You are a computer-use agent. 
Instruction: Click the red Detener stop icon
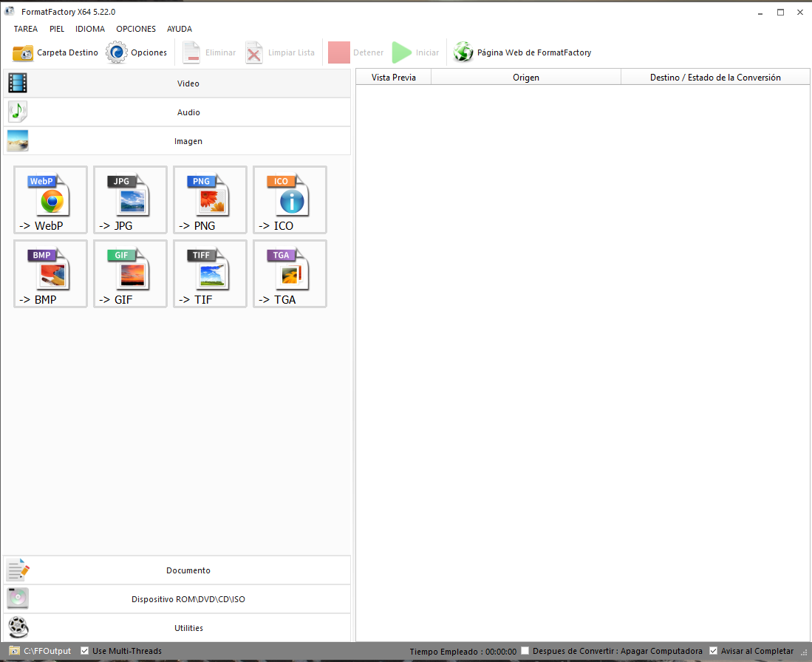coord(338,52)
